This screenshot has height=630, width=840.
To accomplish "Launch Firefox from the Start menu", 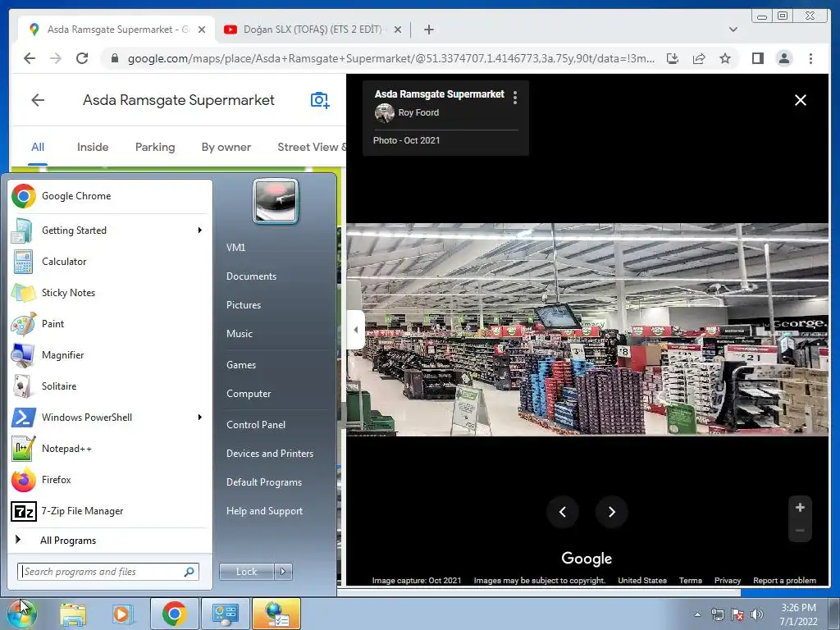I will tap(109, 479).
